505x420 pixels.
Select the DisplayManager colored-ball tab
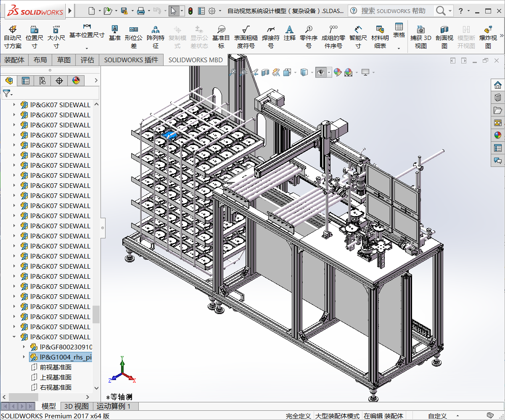(x=76, y=80)
